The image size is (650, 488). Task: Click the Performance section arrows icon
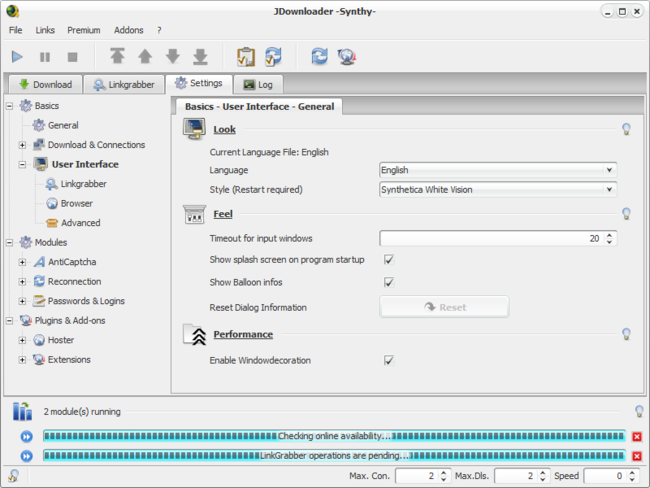[x=195, y=335]
